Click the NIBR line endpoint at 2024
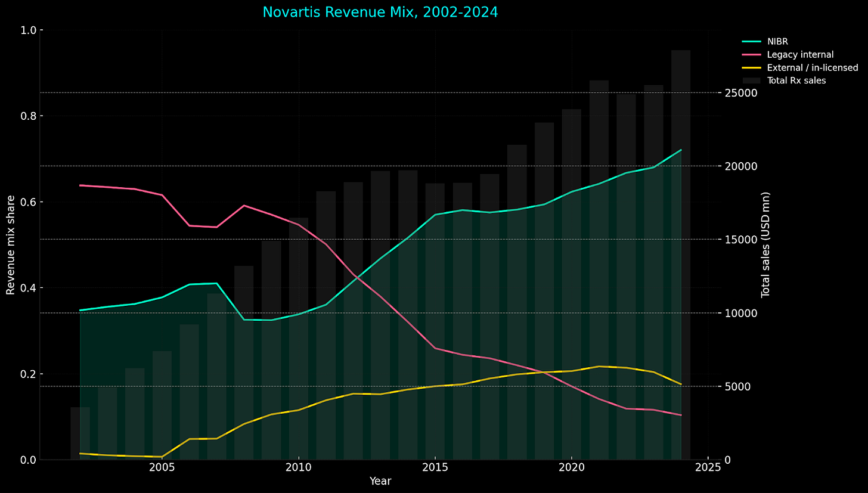 point(681,150)
